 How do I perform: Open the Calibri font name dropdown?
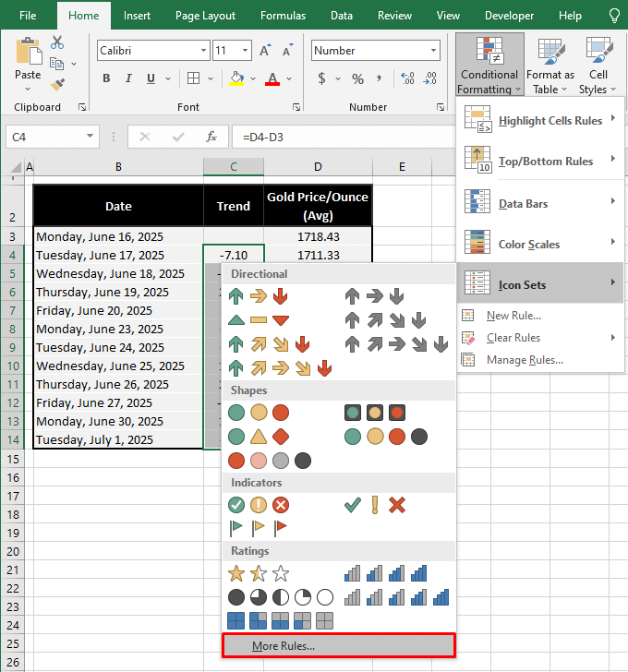(203, 51)
